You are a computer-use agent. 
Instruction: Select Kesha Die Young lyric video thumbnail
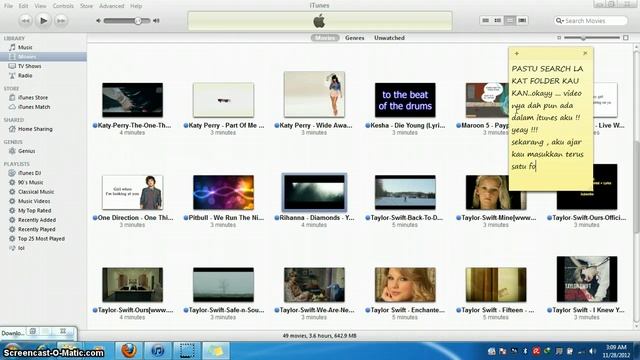coord(405,100)
